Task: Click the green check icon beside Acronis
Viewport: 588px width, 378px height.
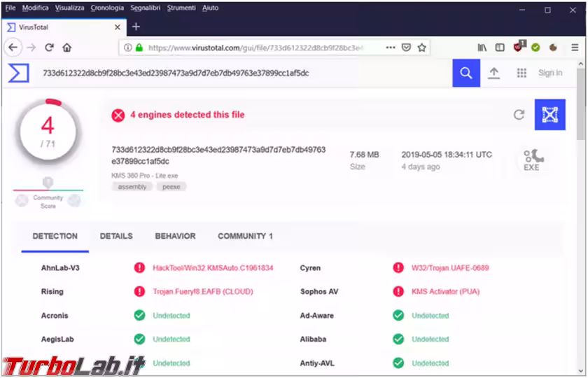Action: tap(139, 316)
